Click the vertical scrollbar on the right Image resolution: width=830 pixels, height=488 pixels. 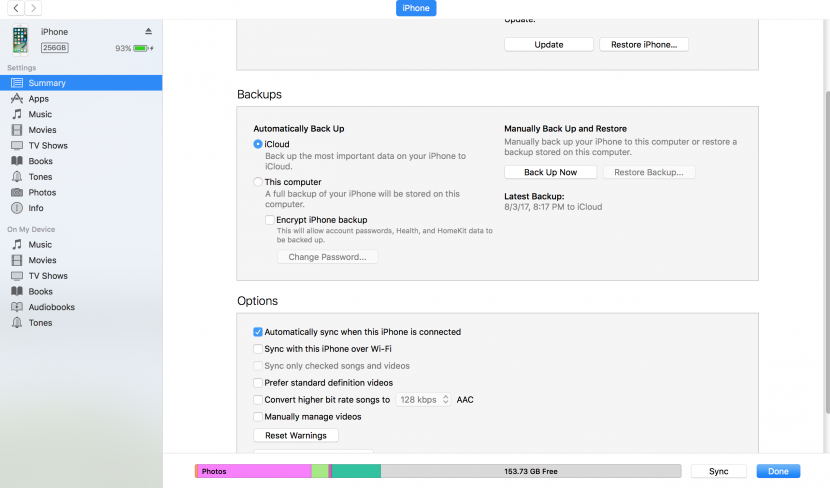click(x=827, y=251)
